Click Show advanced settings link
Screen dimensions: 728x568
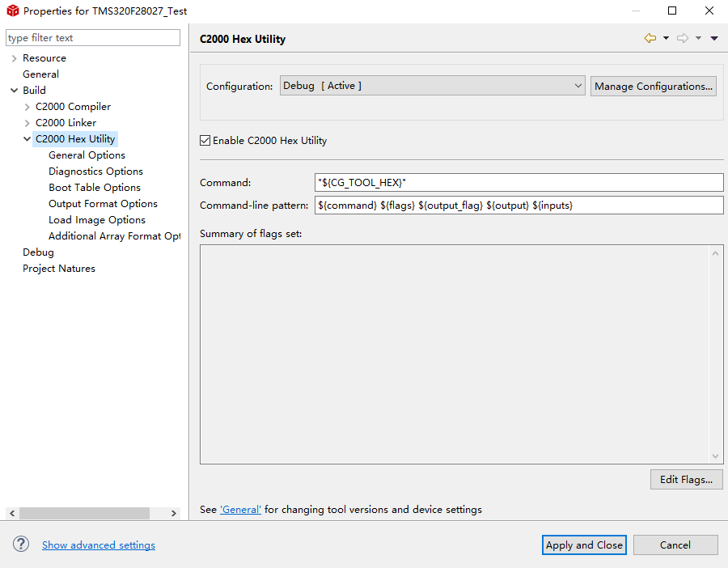[99, 545]
